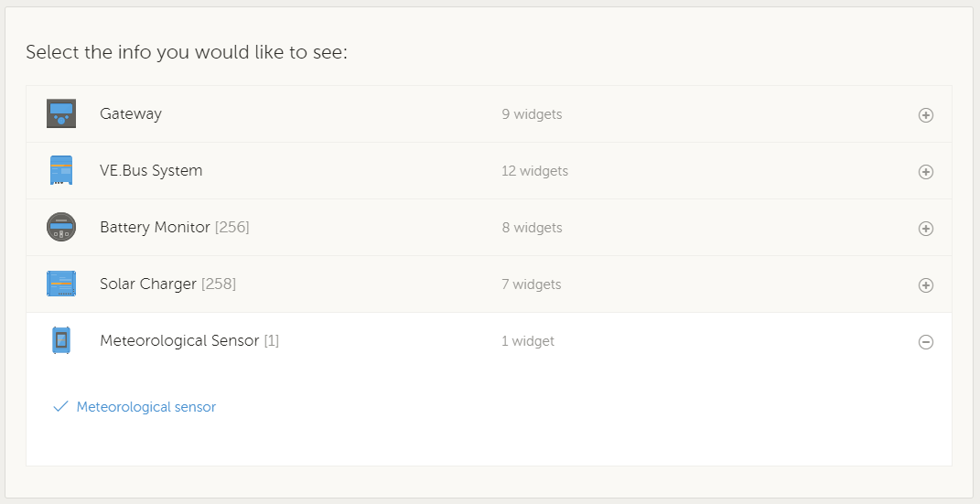
Task: Expand the Battery Monitor section
Action: (925, 229)
